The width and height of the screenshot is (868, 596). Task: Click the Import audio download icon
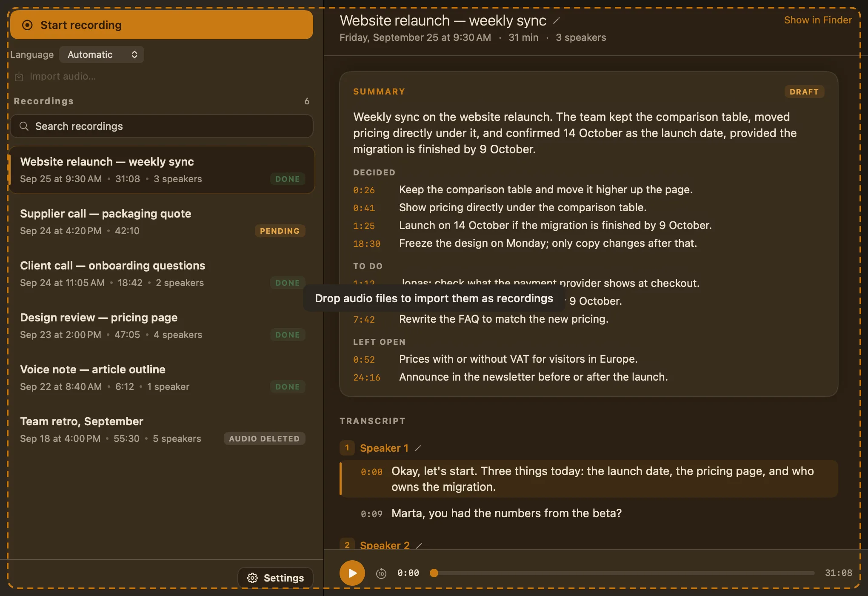point(19,77)
